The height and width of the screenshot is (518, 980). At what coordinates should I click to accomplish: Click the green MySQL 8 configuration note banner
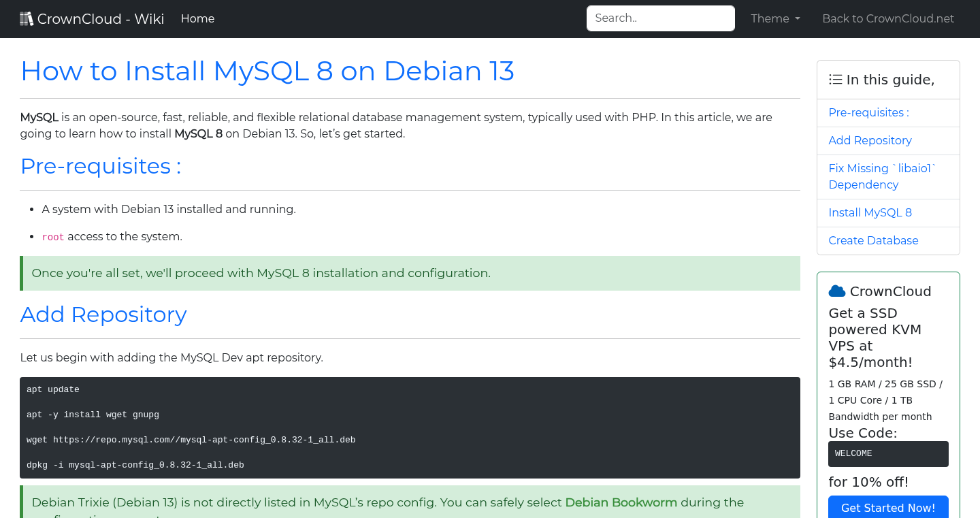pyautogui.click(x=408, y=273)
